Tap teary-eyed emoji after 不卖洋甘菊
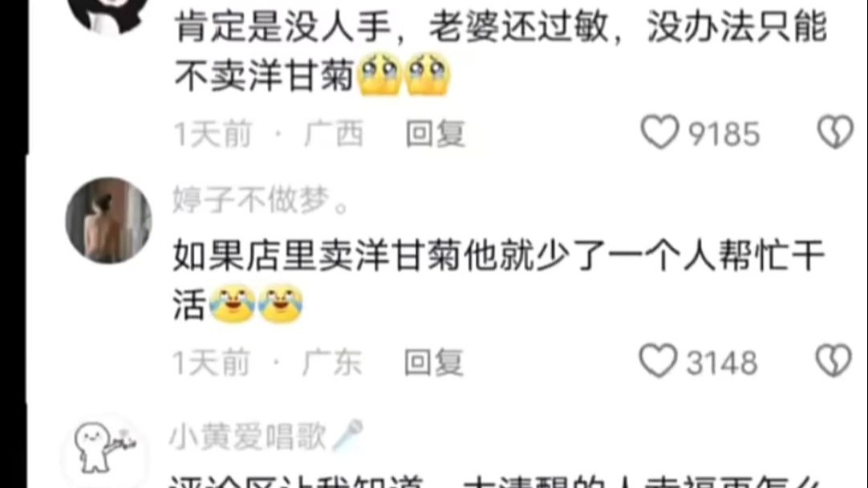 379,74
